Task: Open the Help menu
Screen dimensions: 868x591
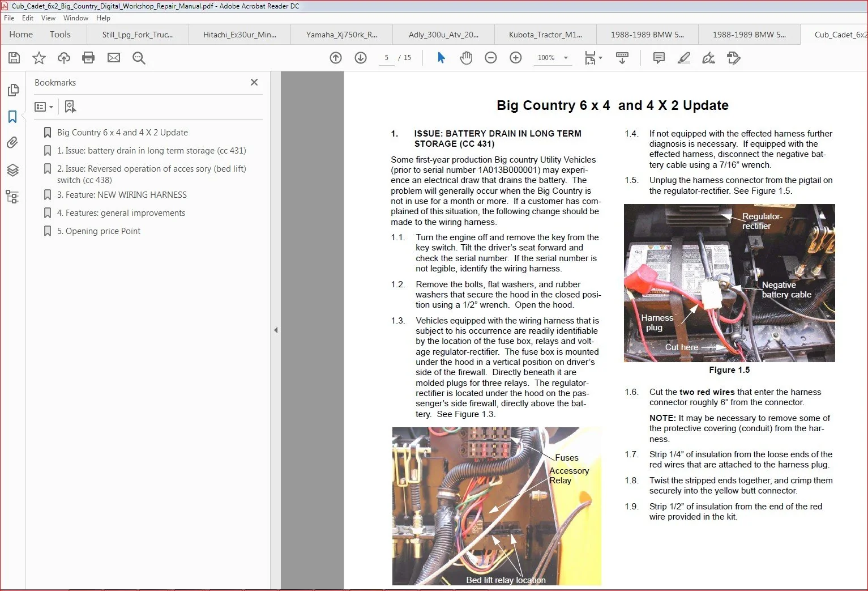Action: click(103, 18)
